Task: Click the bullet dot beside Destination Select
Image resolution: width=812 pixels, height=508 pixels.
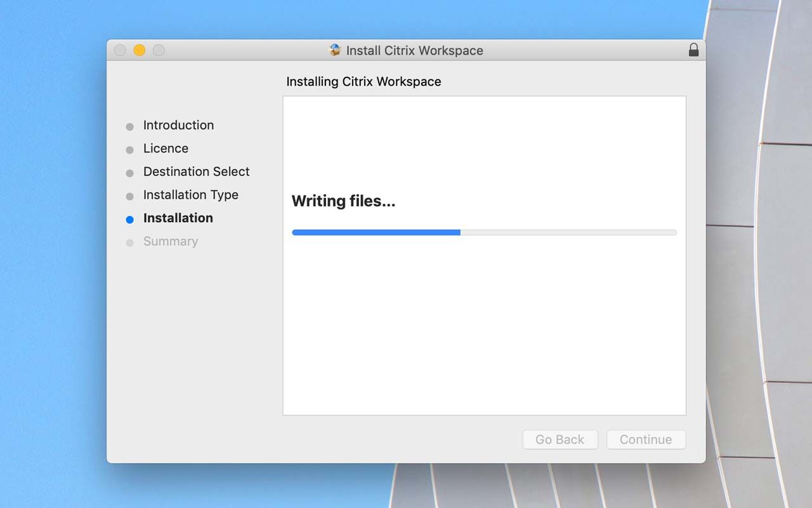Action: click(130, 173)
